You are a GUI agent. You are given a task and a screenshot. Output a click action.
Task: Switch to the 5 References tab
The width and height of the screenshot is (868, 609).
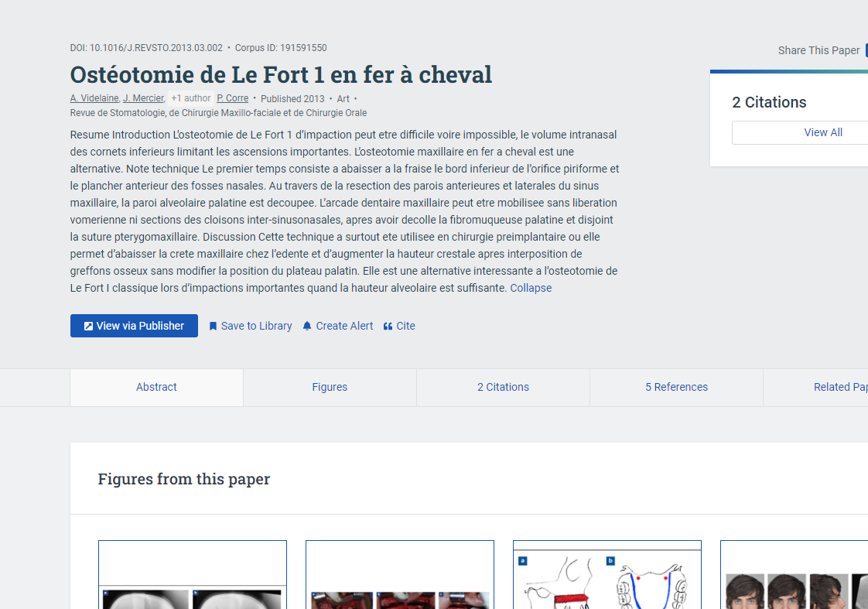676,387
